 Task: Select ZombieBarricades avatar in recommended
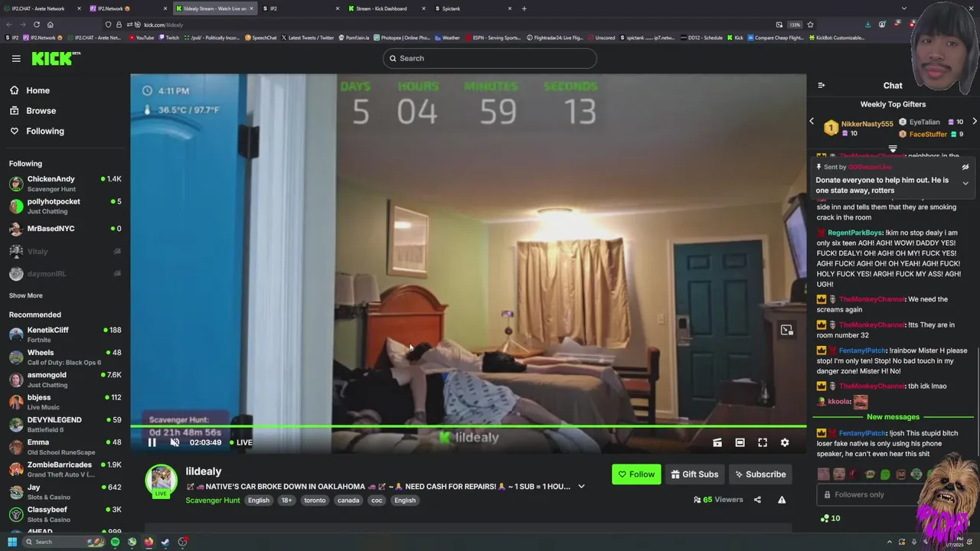(x=16, y=469)
